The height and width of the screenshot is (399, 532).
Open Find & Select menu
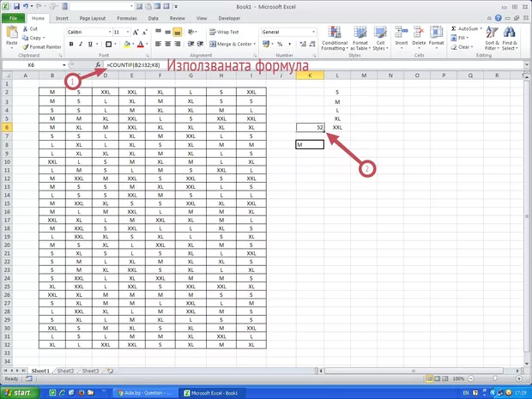click(510, 39)
